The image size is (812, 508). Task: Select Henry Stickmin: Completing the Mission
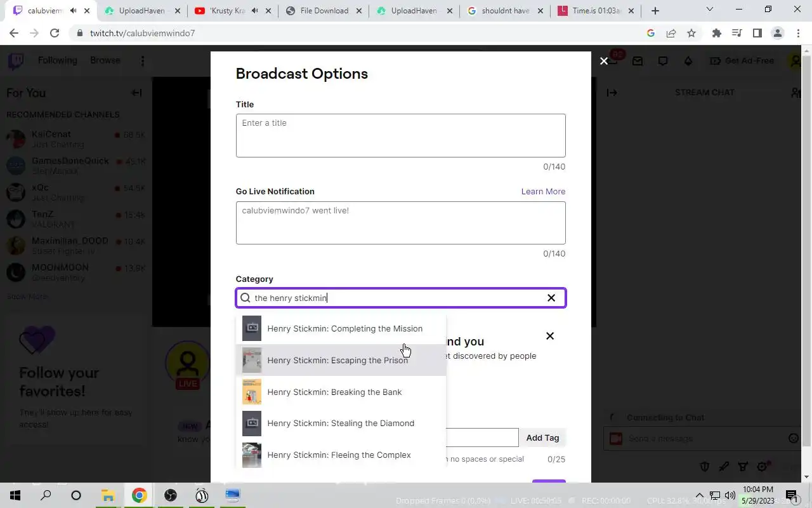pos(341,328)
